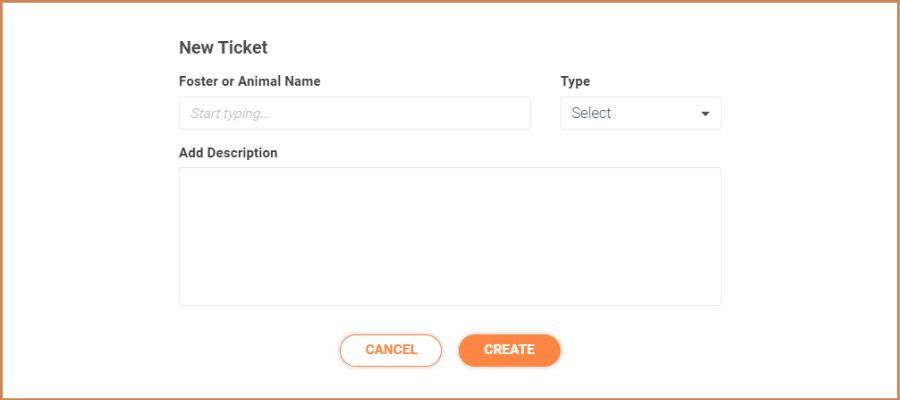Select the caret icon beside Select
900x400 pixels.
(705, 114)
